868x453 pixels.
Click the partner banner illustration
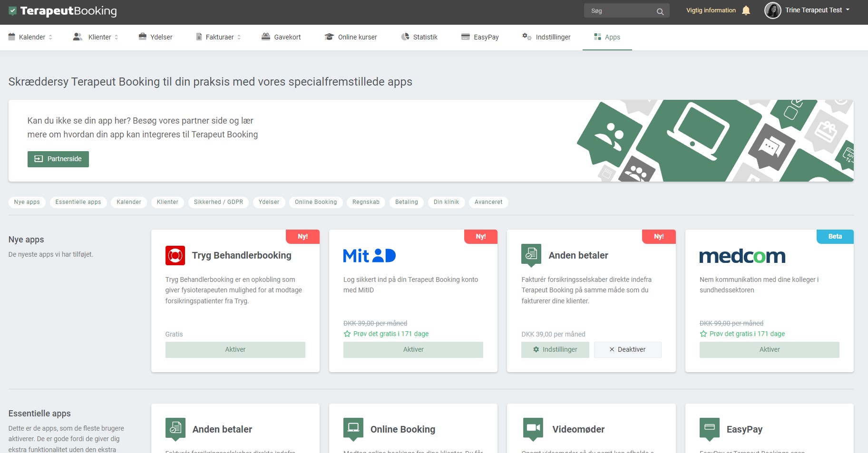click(715, 141)
